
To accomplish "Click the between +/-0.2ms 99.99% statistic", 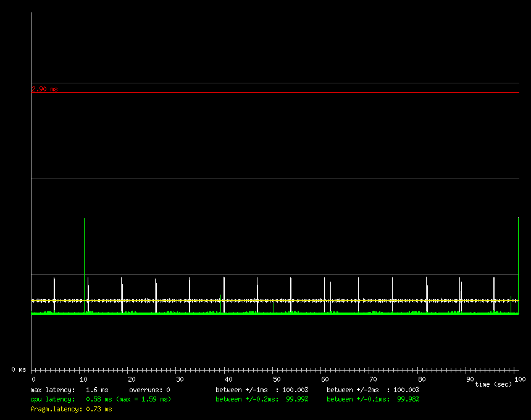I will tap(262, 399).
